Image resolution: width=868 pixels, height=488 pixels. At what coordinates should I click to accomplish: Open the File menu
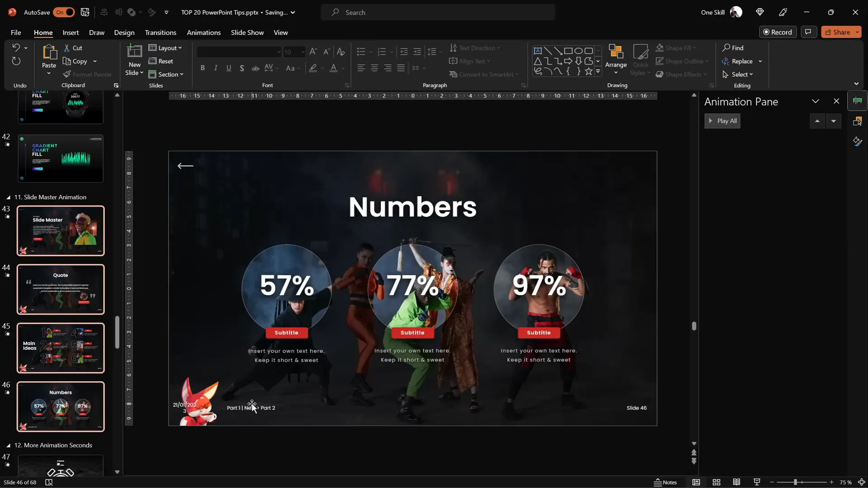coord(16,33)
